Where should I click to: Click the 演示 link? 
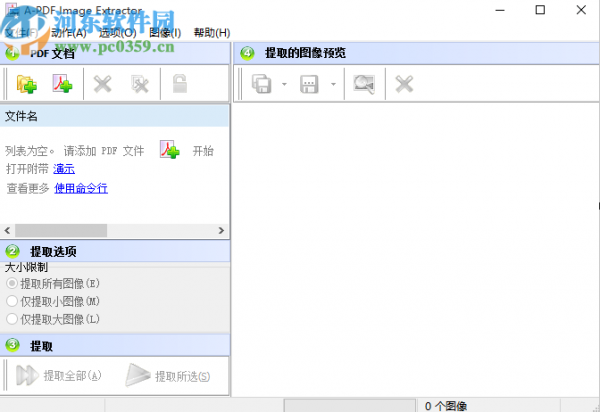click(x=64, y=169)
